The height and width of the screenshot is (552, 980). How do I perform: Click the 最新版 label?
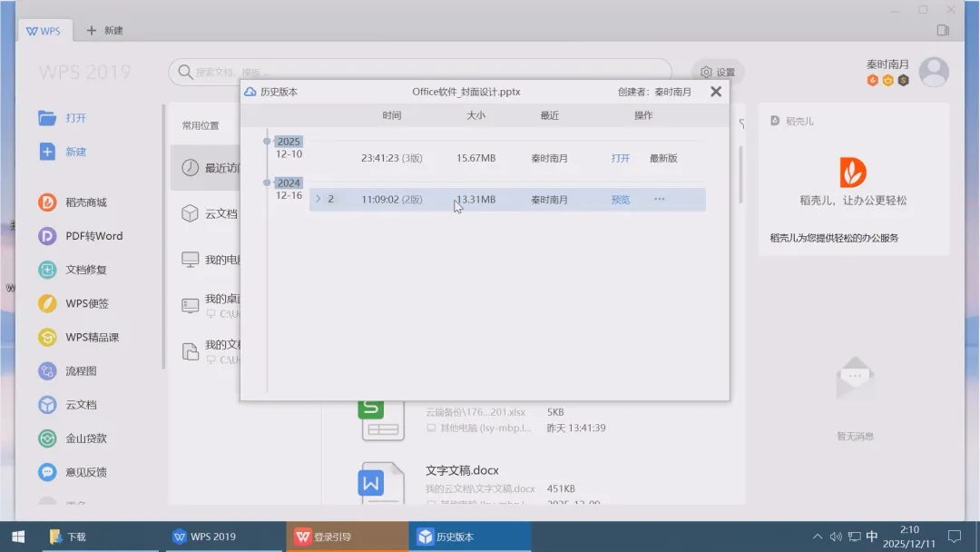pyautogui.click(x=663, y=158)
